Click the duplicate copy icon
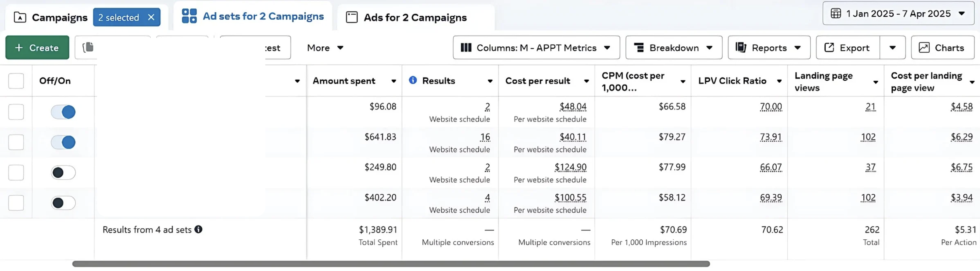 click(88, 47)
